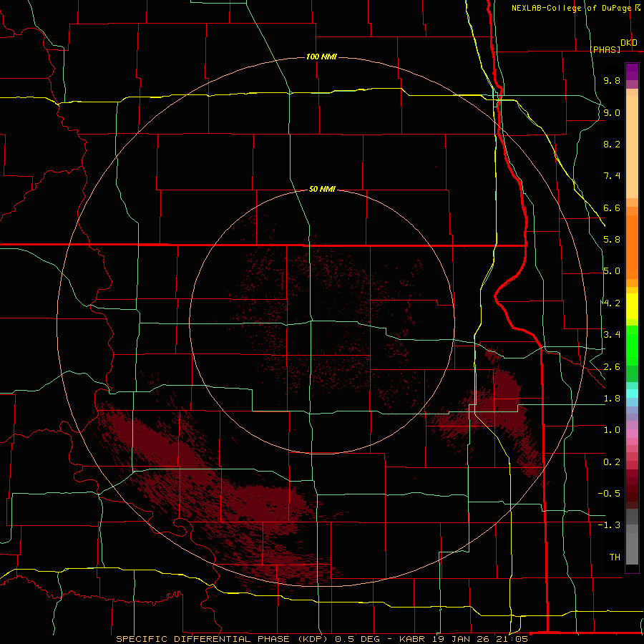Click the 5.8 scale label
The image size is (644, 644).
tap(612, 240)
